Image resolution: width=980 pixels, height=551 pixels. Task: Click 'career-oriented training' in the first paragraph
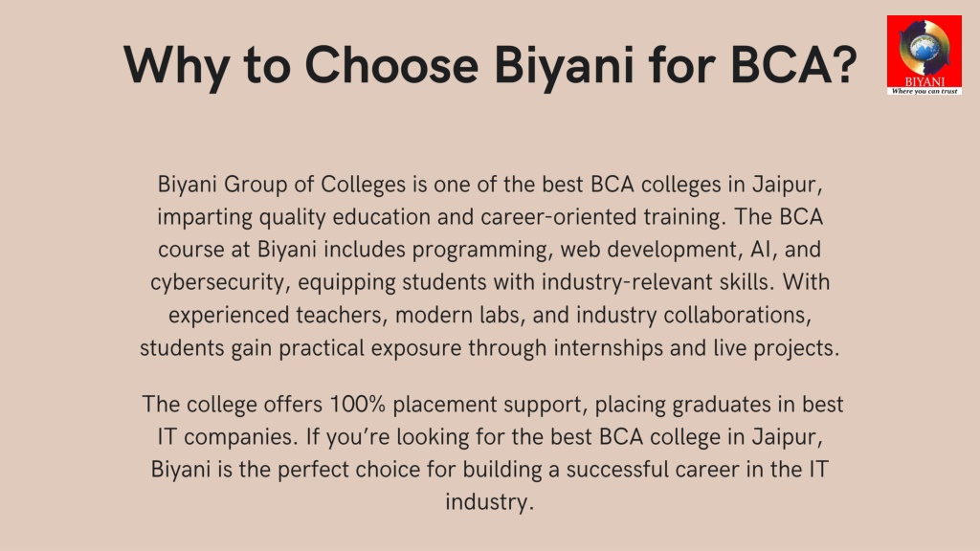pos(603,217)
